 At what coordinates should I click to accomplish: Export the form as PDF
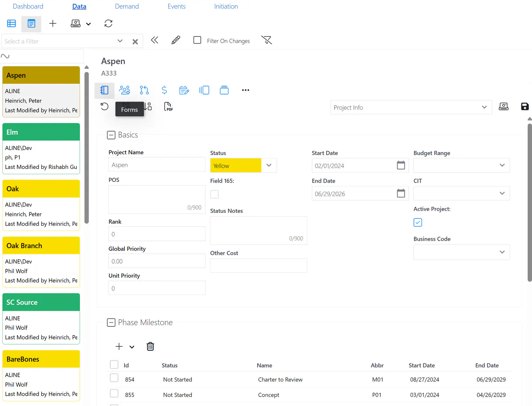169,106
